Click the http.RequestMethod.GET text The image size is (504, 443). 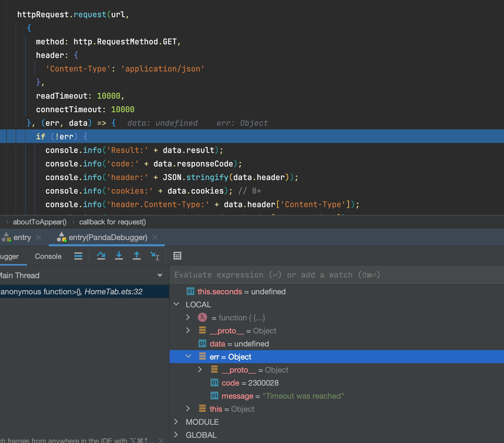pyautogui.click(x=125, y=41)
